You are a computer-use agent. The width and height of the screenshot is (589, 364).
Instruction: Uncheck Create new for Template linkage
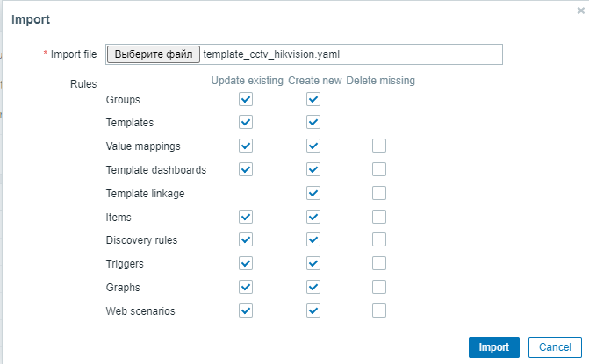[313, 193]
